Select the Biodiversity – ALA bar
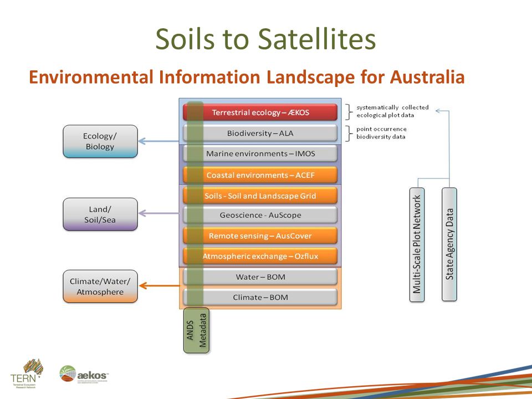The height and width of the screenshot is (399, 532). click(260, 133)
